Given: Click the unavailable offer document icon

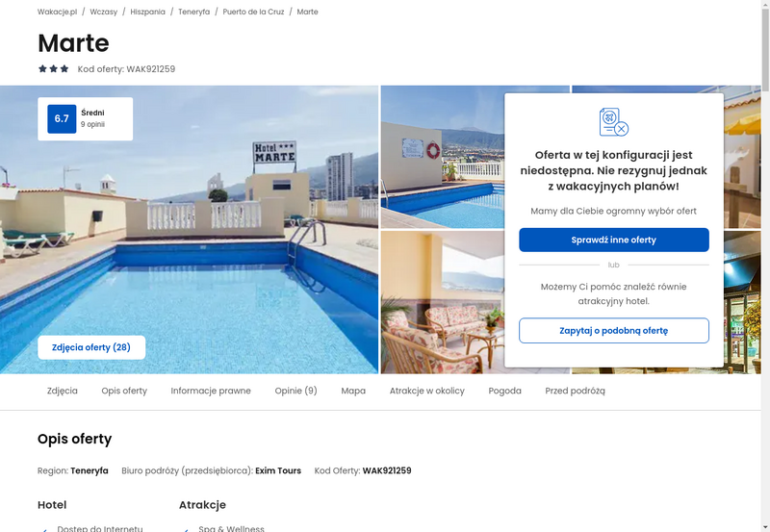Looking at the screenshot, I should click(x=614, y=122).
